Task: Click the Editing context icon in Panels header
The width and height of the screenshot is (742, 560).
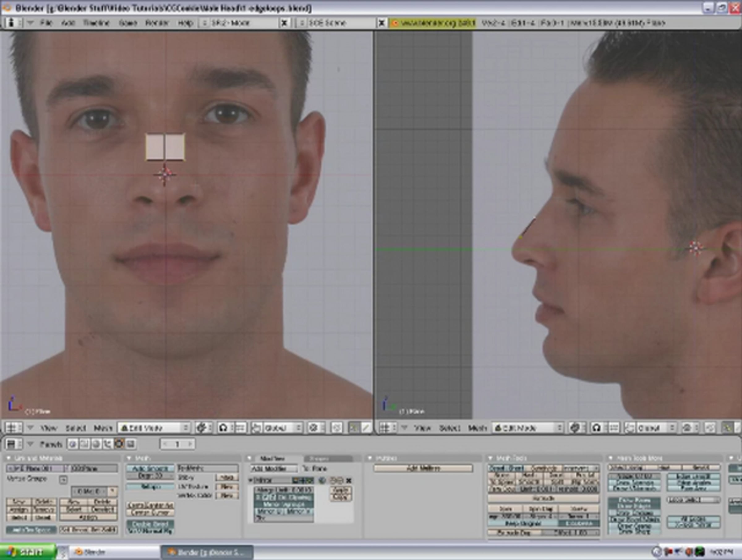Action: click(x=119, y=444)
